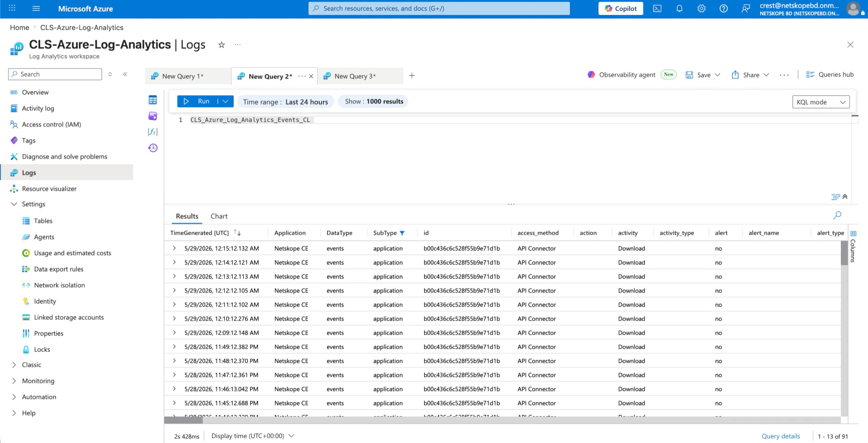868x443 pixels.
Task: Expand the Help sidebar section
Action: (x=14, y=413)
